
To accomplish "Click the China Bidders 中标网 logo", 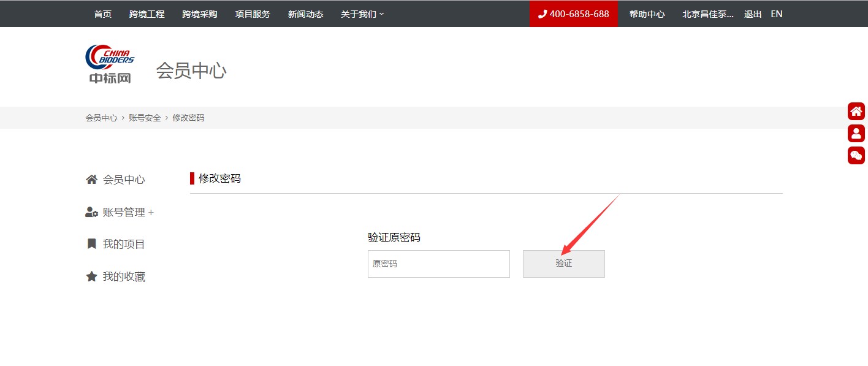I will [x=110, y=64].
